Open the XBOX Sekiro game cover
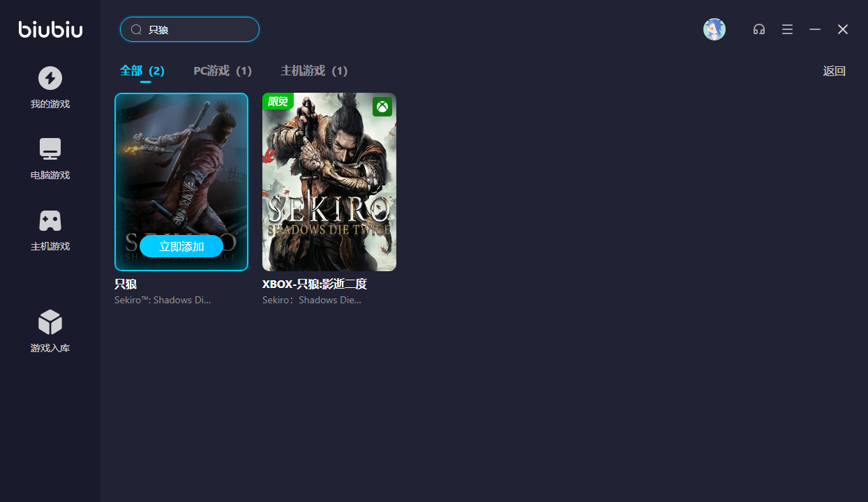 (329, 182)
